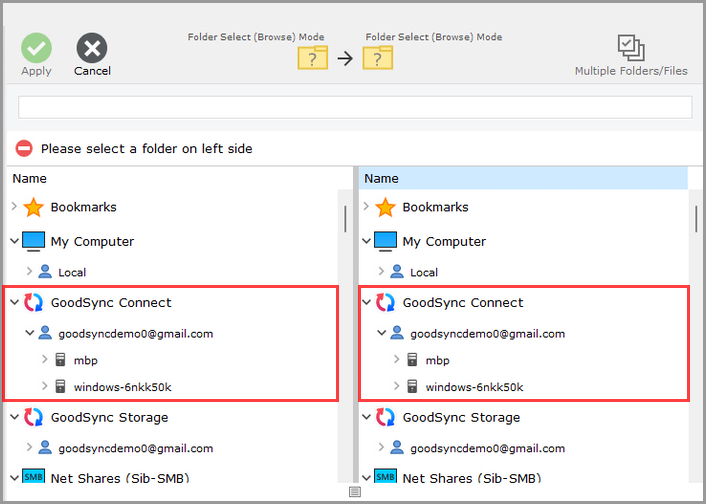Select GoodSync Connect icon in right pane
Viewport: 706px width, 504px height.
[385, 303]
